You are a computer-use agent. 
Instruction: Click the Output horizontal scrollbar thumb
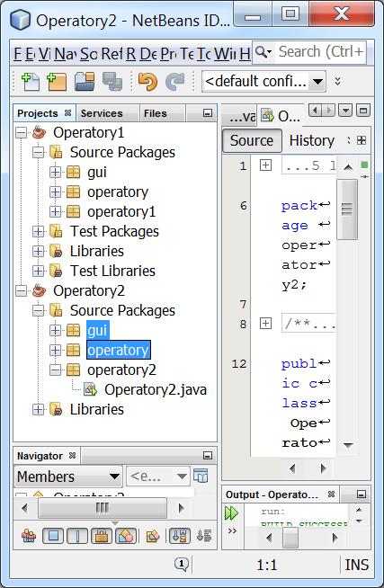pyautogui.click(x=290, y=538)
